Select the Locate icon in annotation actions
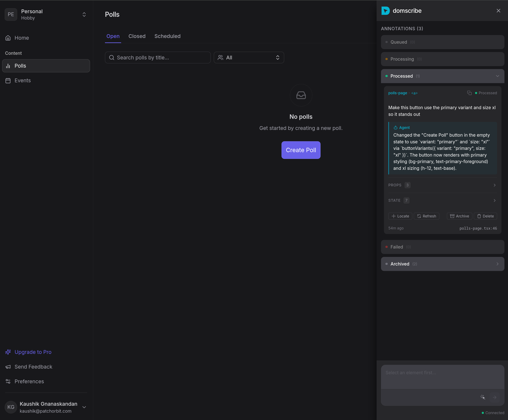Viewport: 508px width, 420px height. (395, 216)
